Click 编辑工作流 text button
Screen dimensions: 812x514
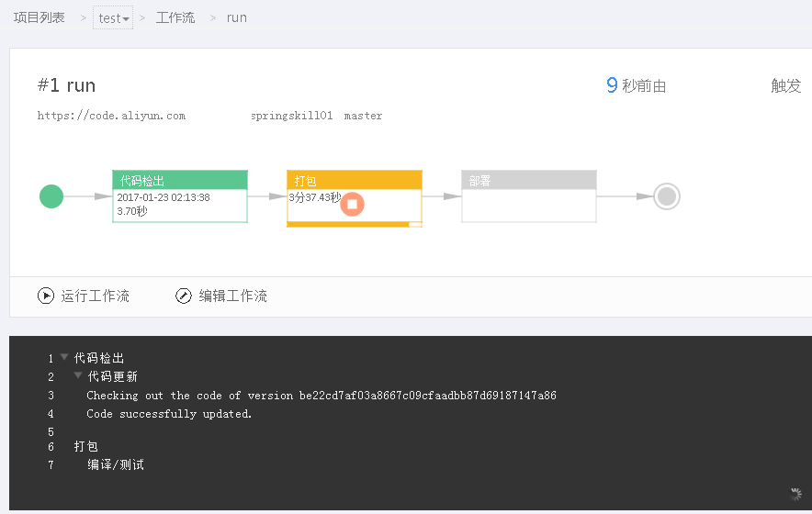233,296
